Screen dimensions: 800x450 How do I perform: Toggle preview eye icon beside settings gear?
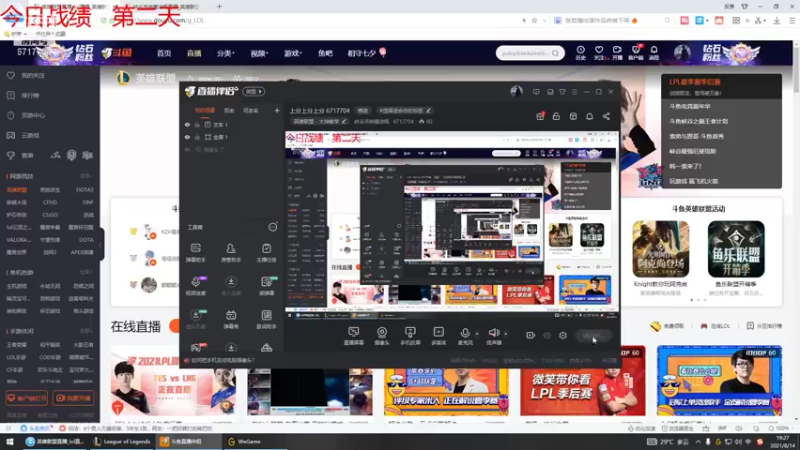[x=547, y=335]
